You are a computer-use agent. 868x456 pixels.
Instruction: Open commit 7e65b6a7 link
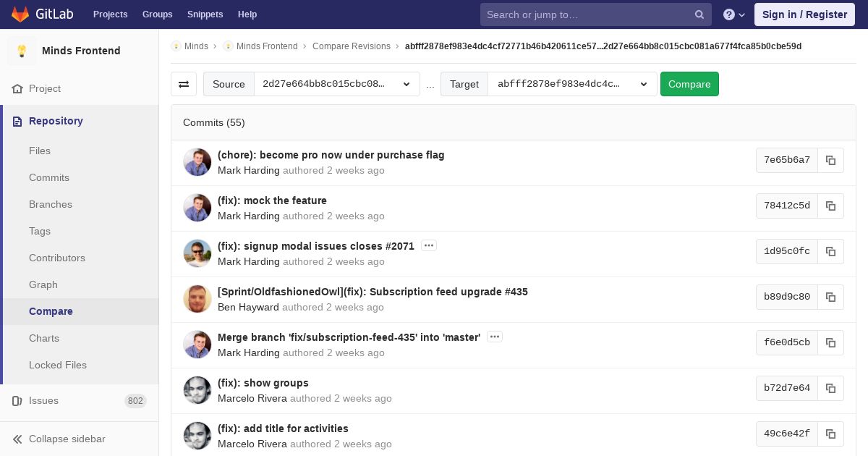[787, 160]
